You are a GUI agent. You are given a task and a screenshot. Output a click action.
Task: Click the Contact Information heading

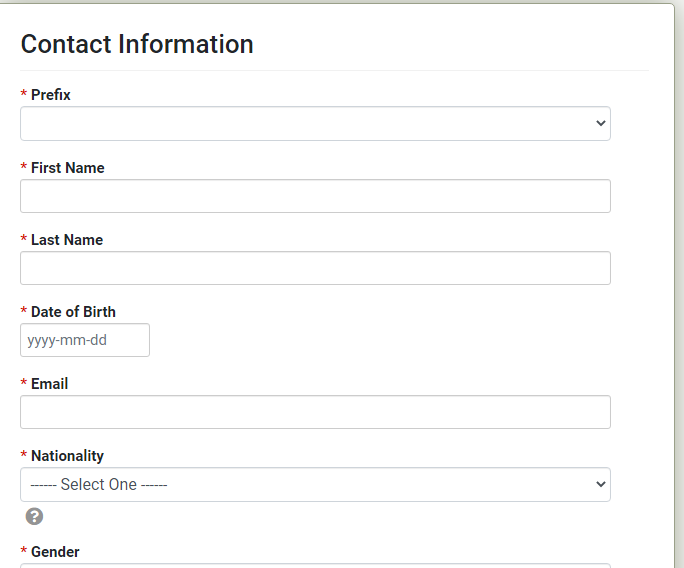[x=137, y=44]
